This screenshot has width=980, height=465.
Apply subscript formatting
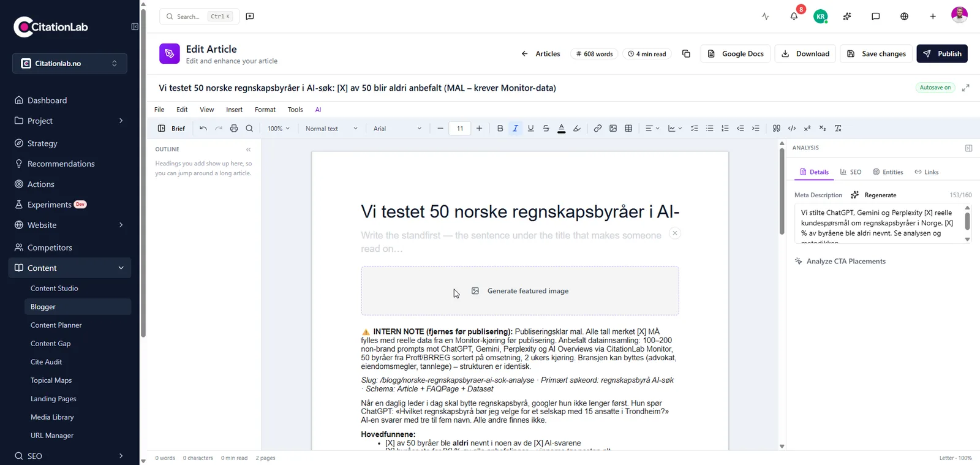pos(823,129)
